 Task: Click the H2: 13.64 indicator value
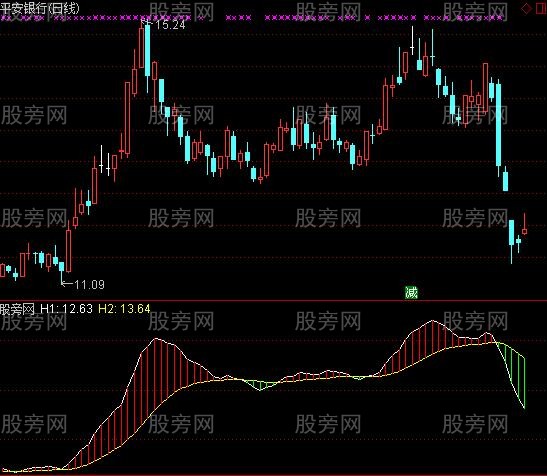(x=124, y=309)
